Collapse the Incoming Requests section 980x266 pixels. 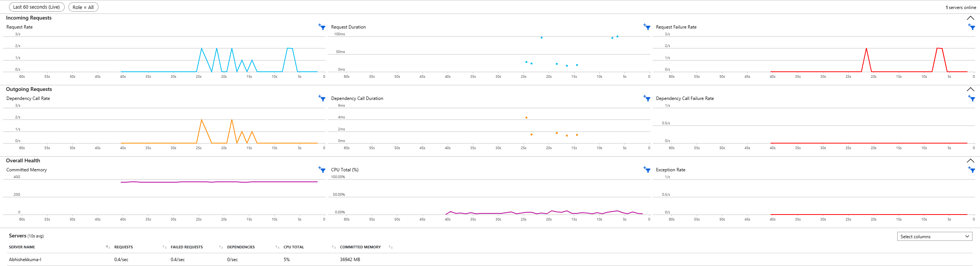click(971, 18)
